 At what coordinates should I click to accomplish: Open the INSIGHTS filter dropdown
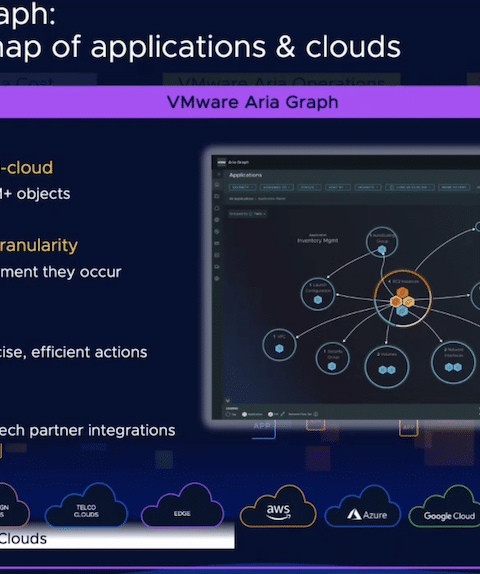point(368,187)
